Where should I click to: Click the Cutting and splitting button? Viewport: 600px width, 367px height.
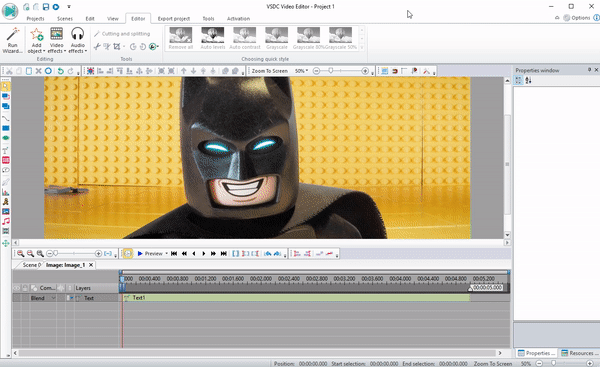click(122, 34)
